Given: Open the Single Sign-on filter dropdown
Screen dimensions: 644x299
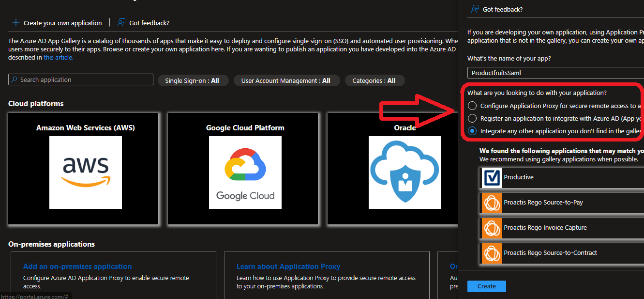Looking at the screenshot, I should click(193, 80).
